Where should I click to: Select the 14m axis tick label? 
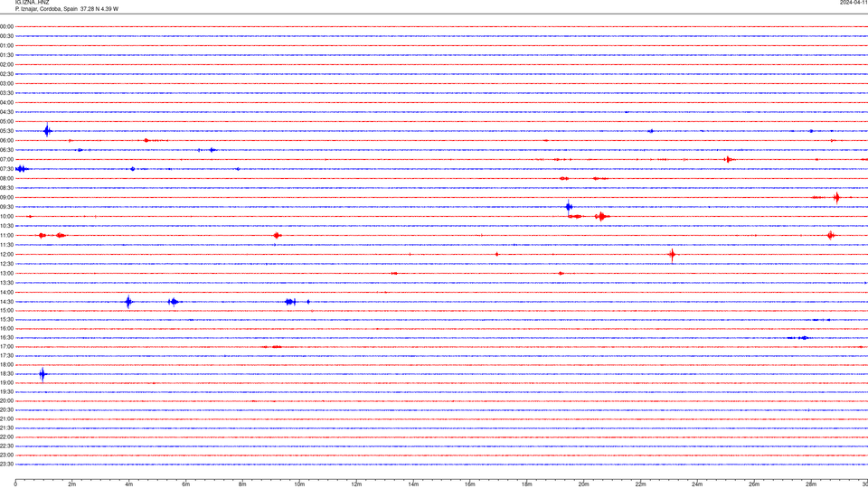click(x=413, y=484)
